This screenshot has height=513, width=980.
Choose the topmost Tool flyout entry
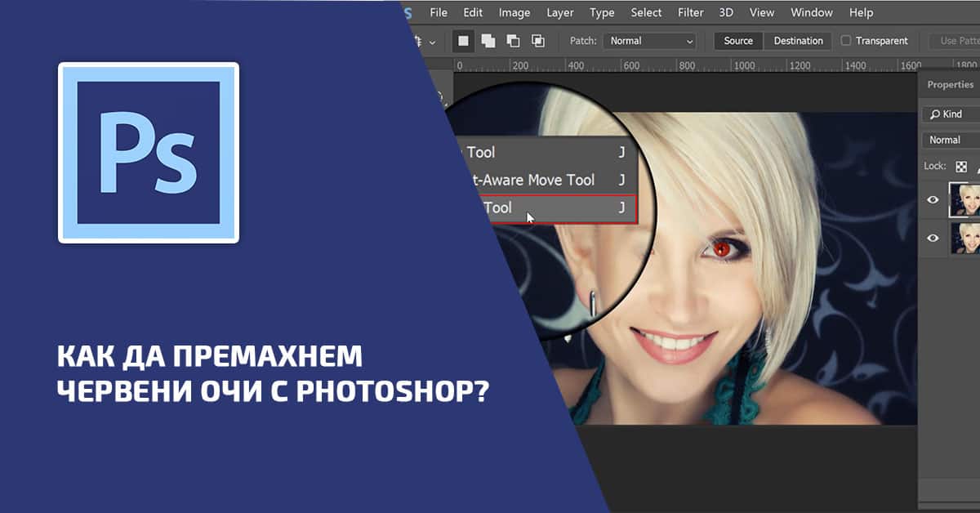coord(541,152)
